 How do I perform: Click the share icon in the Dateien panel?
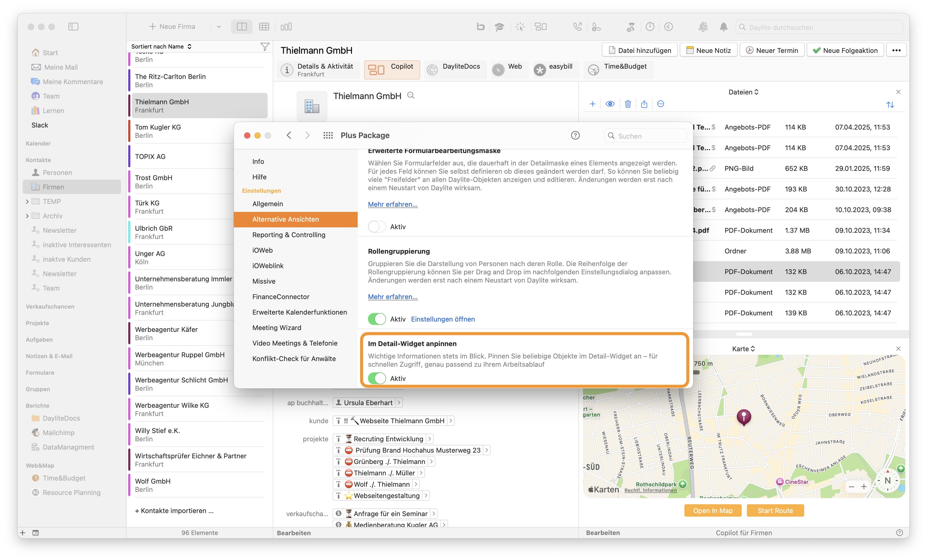click(644, 104)
